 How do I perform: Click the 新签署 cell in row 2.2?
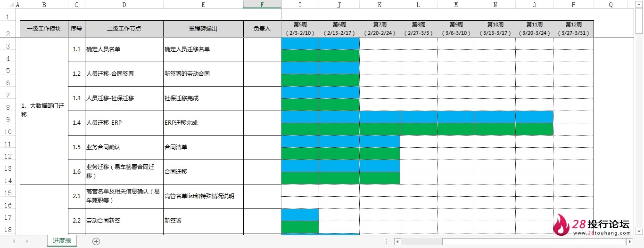point(203,221)
